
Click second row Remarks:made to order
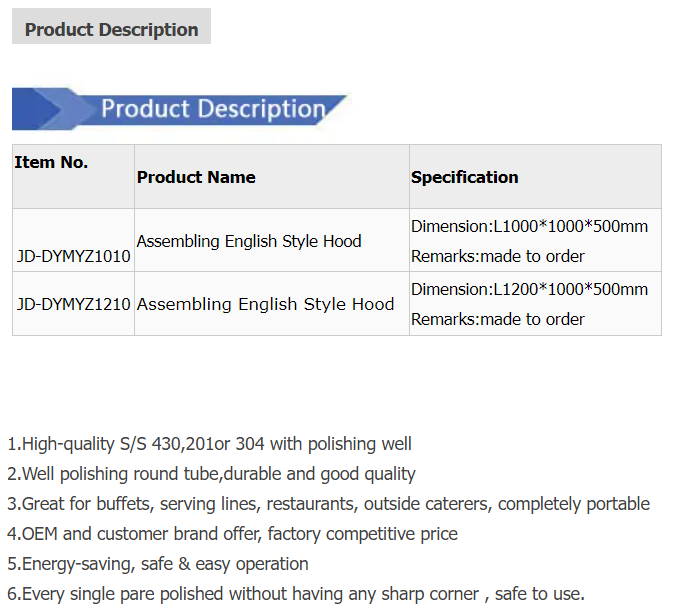point(498,320)
